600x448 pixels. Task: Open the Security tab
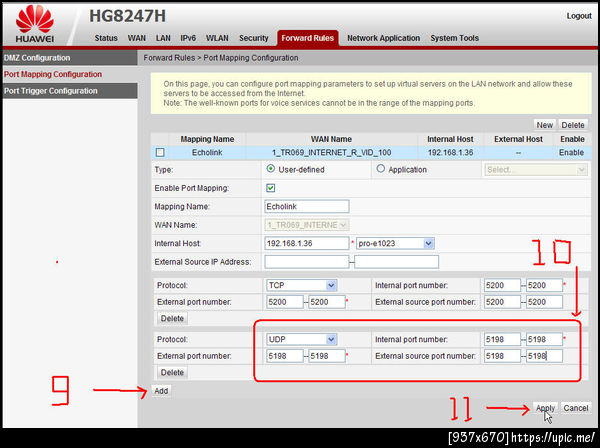click(x=254, y=38)
